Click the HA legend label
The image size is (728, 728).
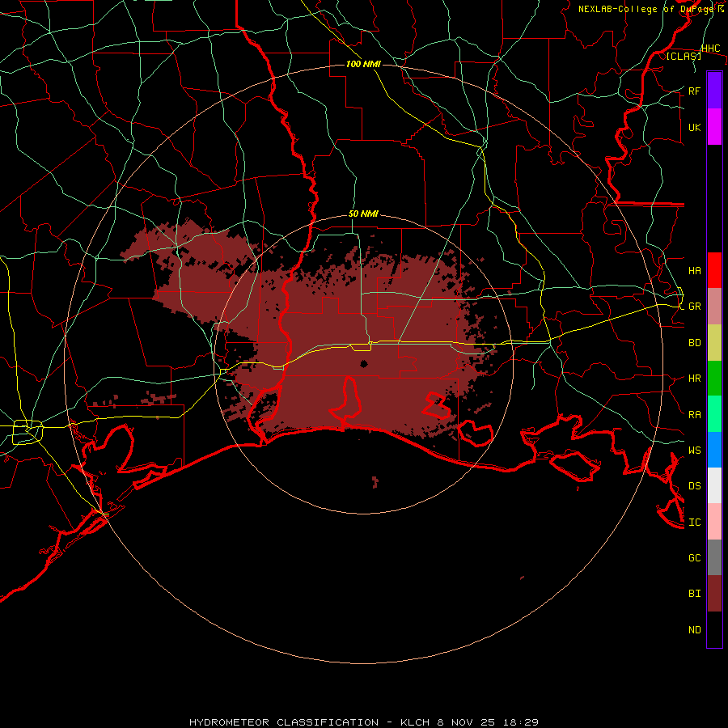coord(695,270)
